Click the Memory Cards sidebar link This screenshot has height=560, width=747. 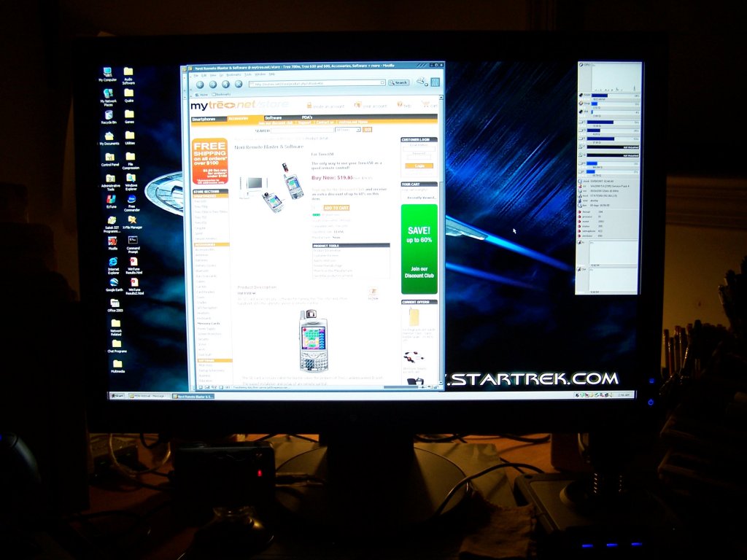point(209,323)
